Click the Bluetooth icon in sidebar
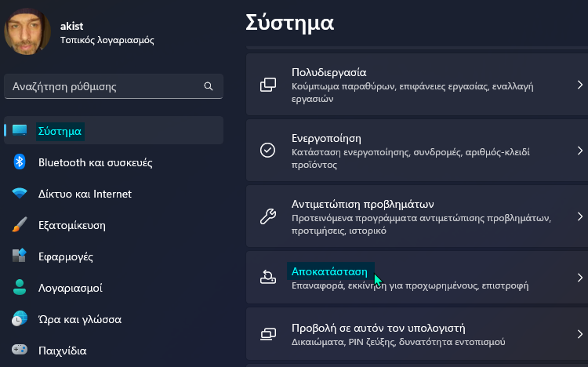 tap(20, 162)
